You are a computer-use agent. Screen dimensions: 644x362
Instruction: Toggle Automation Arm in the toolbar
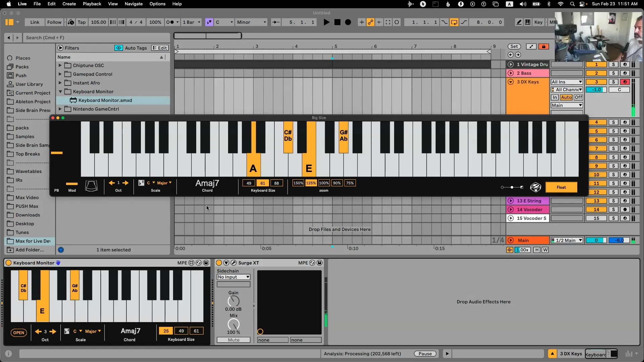(x=370, y=22)
